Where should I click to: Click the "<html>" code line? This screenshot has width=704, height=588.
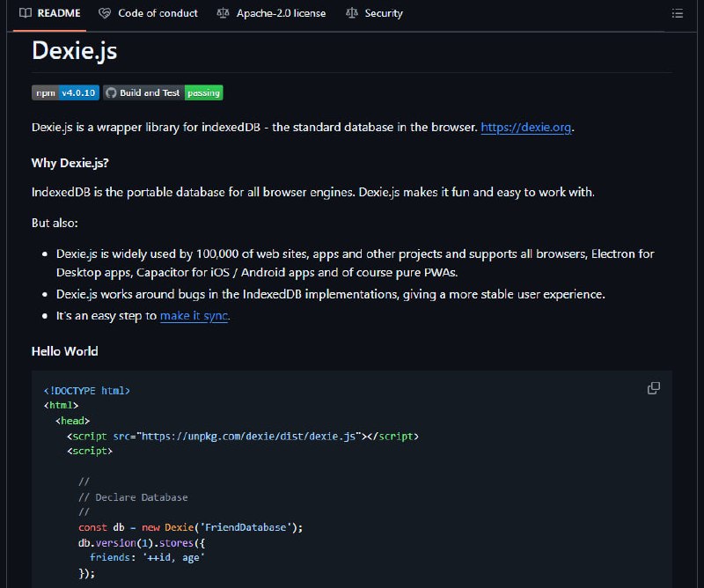pyautogui.click(x=61, y=406)
